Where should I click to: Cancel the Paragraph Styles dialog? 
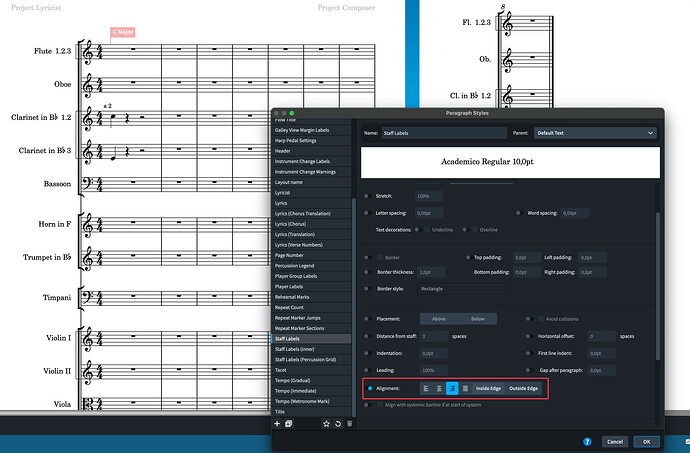(x=615, y=442)
